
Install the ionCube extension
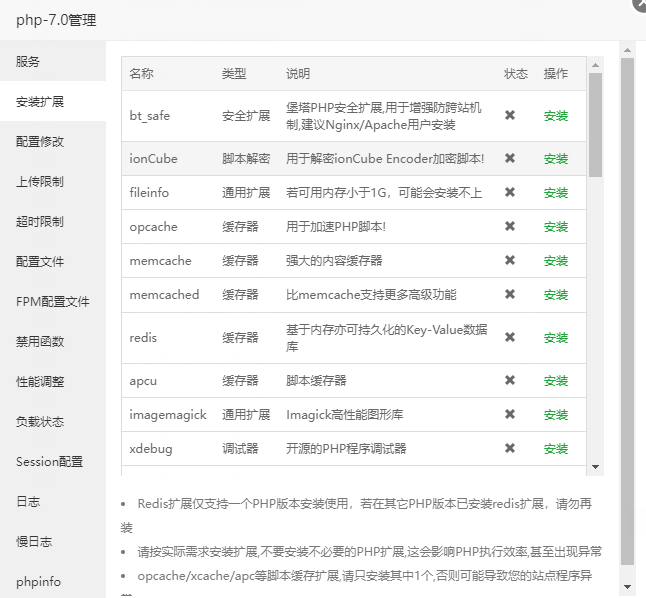tap(556, 159)
